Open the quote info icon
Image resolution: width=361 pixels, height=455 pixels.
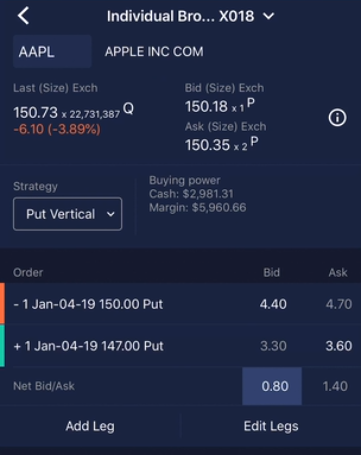tap(337, 118)
